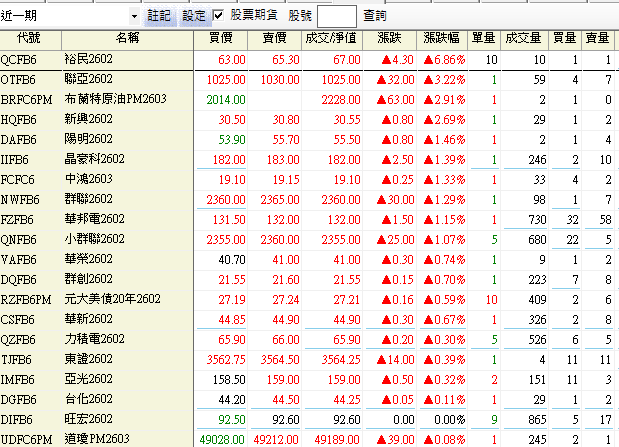The width and height of the screenshot is (619, 447).
Task: Sort by 名稱 column header
Action: 128,38
